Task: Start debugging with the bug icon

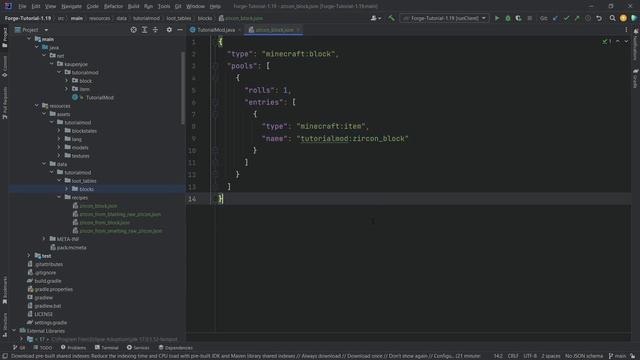Action: click(508, 18)
